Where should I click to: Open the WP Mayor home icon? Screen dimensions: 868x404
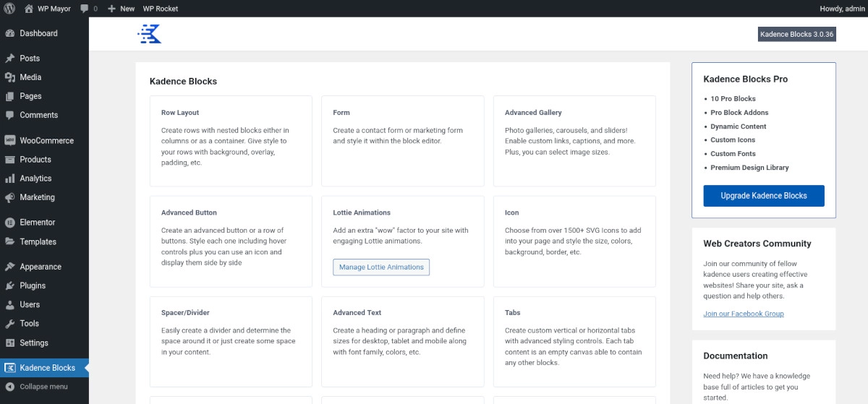point(29,9)
